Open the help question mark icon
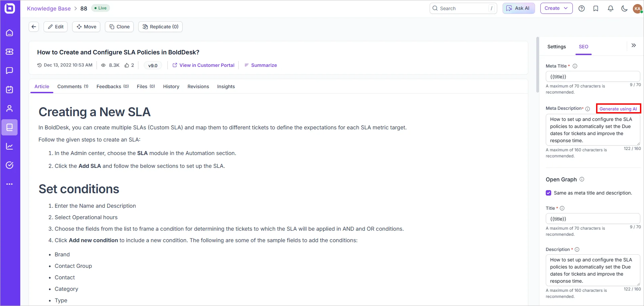The width and height of the screenshot is (644, 306). (x=582, y=8)
